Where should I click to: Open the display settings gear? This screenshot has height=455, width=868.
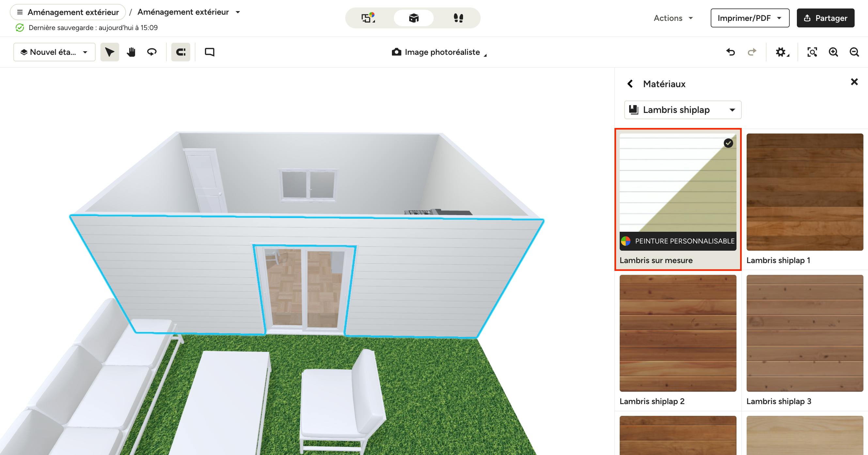coord(782,52)
